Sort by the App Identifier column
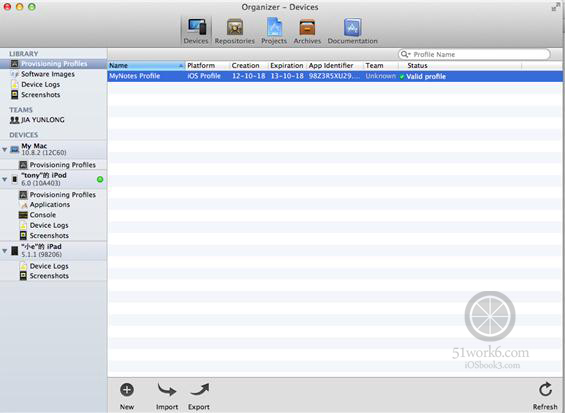 (x=335, y=66)
